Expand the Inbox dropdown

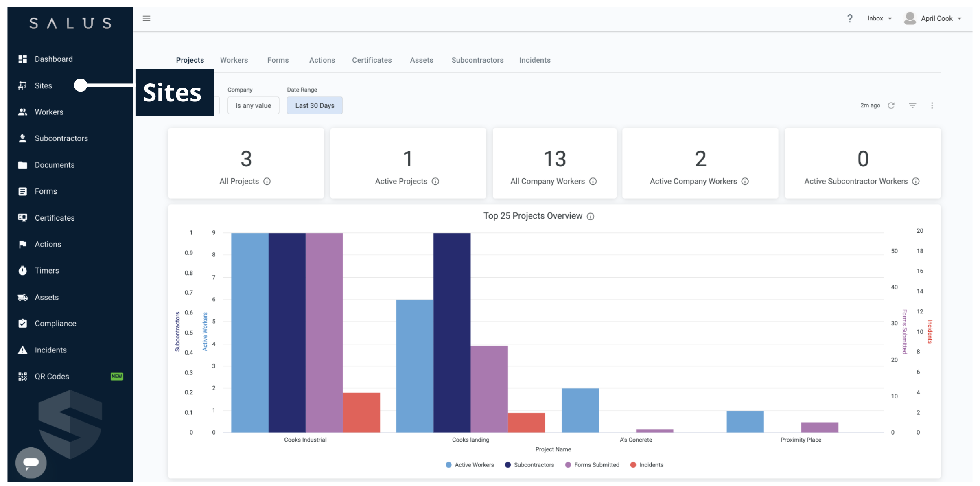coord(879,18)
